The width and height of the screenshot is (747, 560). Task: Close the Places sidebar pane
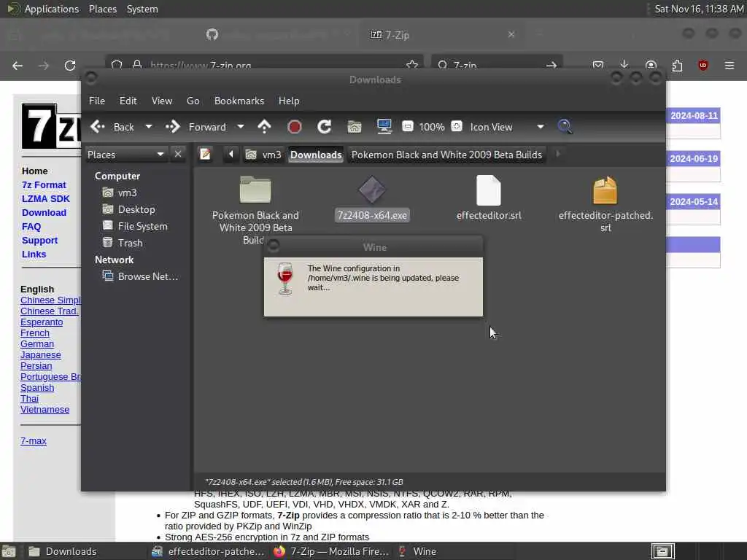178,155
